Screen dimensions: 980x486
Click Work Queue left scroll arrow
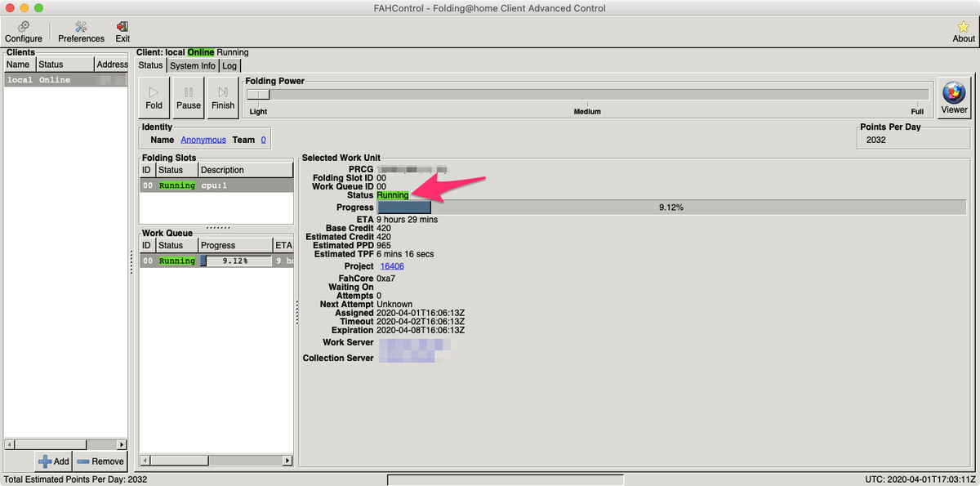(145, 461)
